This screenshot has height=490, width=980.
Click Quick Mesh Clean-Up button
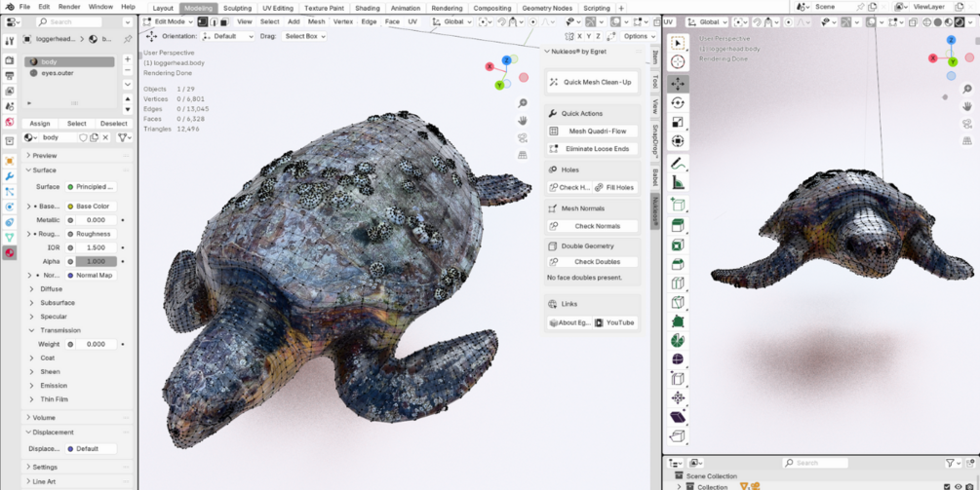click(592, 82)
